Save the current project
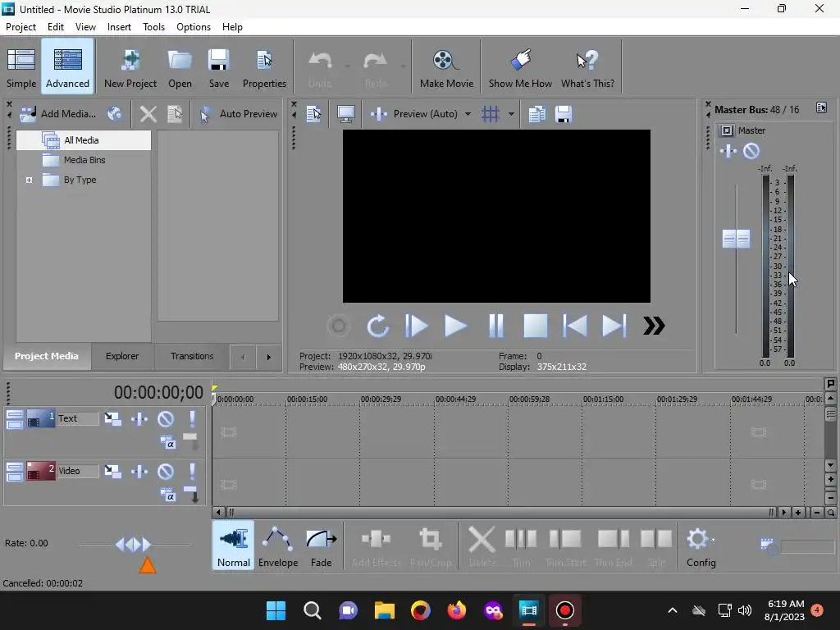This screenshot has width=840, height=630. click(218, 67)
